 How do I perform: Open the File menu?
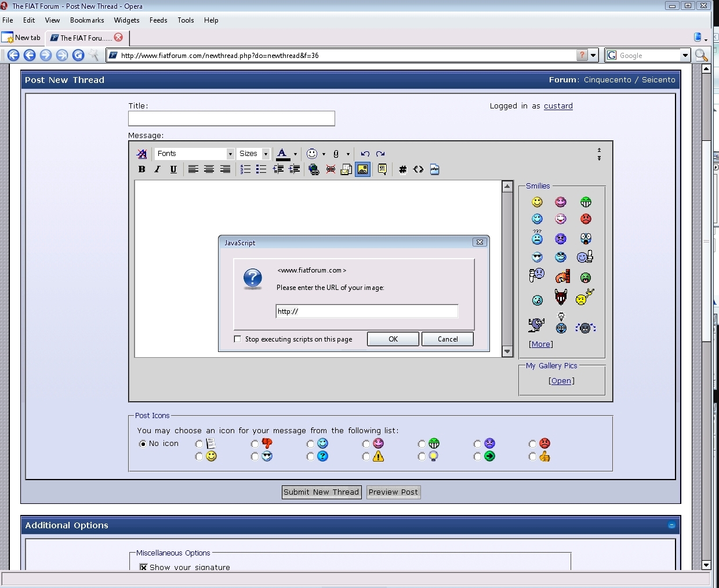coord(8,20)
